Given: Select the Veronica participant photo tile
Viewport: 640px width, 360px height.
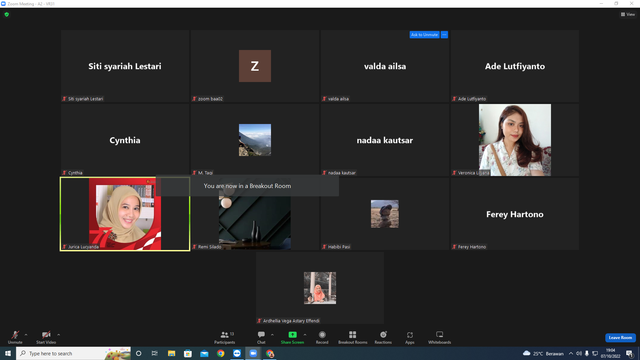Looking at the screenshot, I should 515,140.
